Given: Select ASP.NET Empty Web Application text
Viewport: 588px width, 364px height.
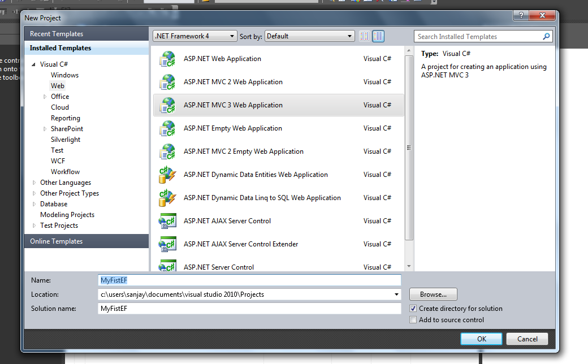Looking at the screenshot, I should tap(232, 128).
